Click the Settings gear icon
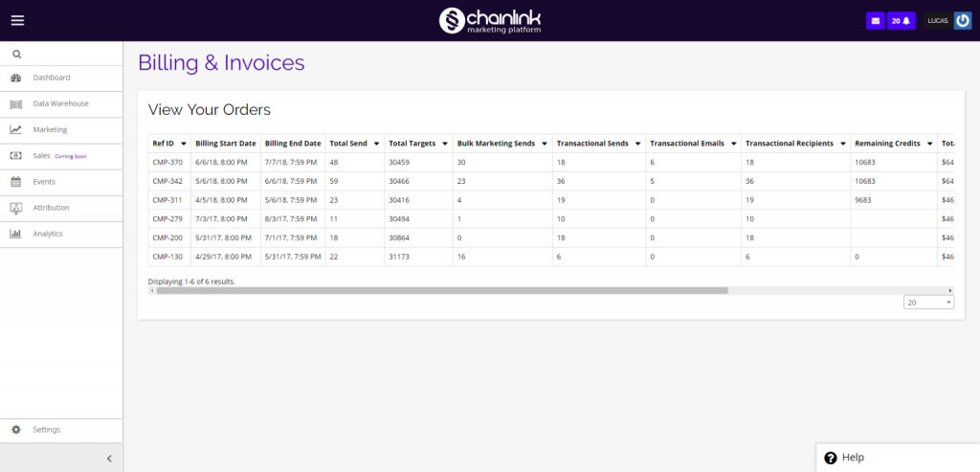The height and width of the screenshot is (472, 980). point(16,430)
